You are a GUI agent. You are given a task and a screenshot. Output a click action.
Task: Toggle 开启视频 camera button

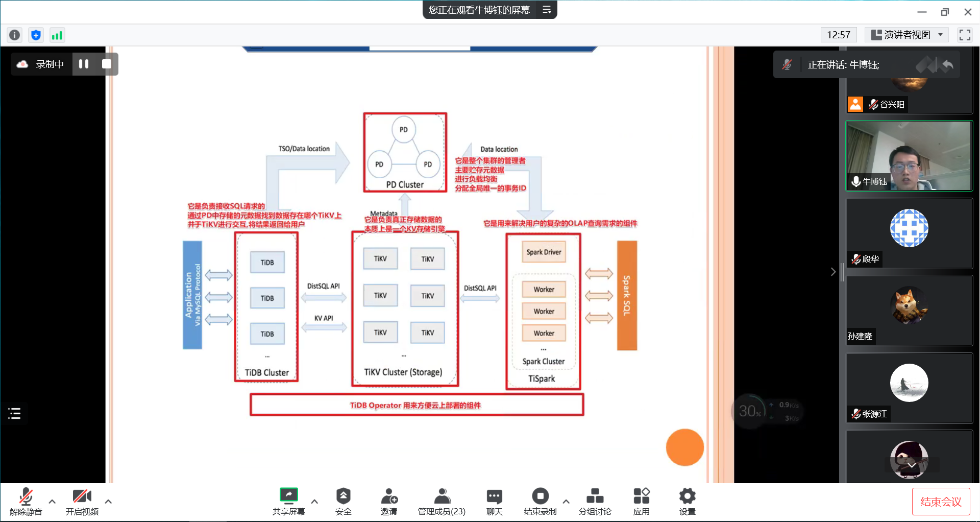coord(82,502)
